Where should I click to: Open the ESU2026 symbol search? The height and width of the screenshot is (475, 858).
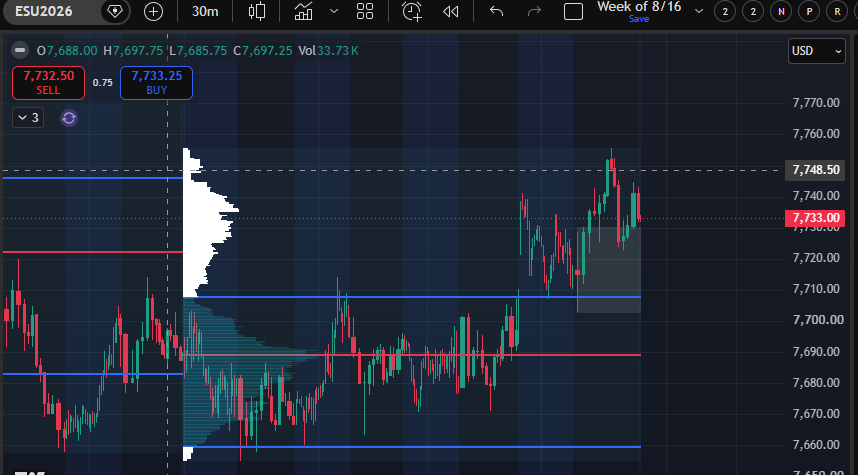click(x=44, y=11)
